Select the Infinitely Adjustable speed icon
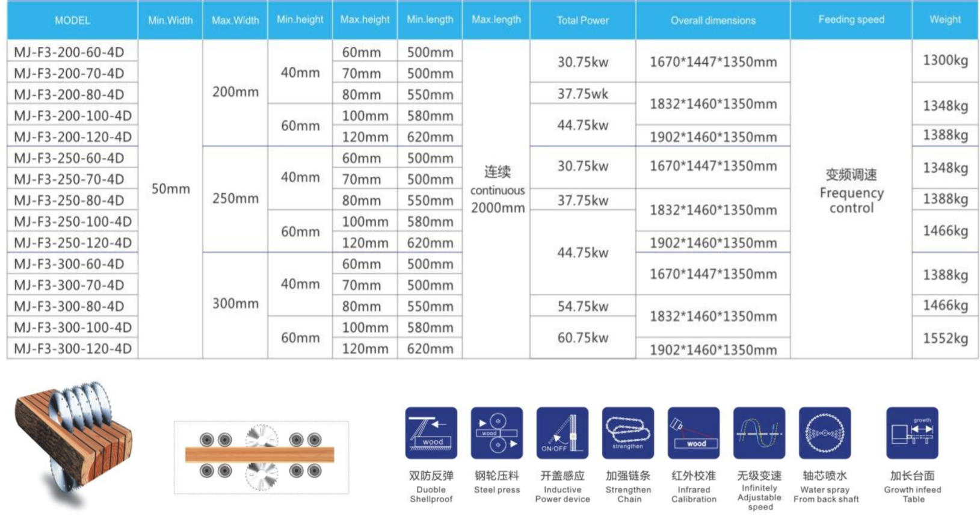 759,433
